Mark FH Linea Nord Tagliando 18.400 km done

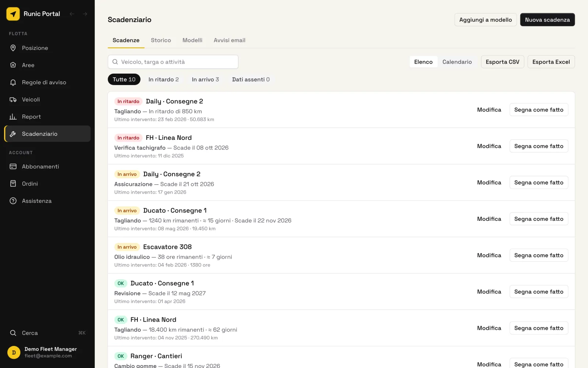coord(539,328)
